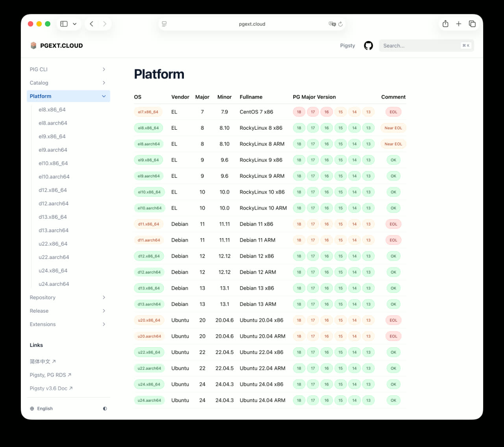This screenshot has width=504, height=447.
Task: Reload the page with refresh icon
Action: coord(341,24)
